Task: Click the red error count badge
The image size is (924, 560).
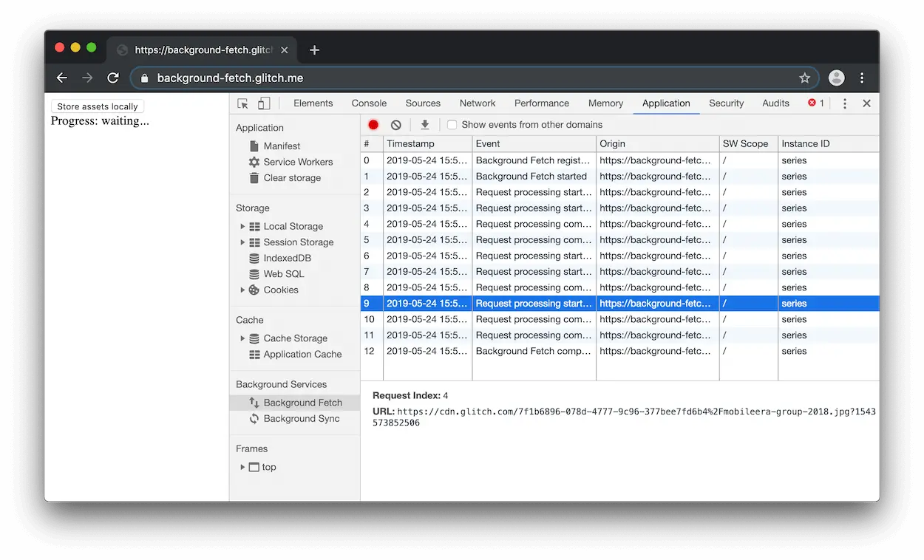Action: click(x=816, y=103)
